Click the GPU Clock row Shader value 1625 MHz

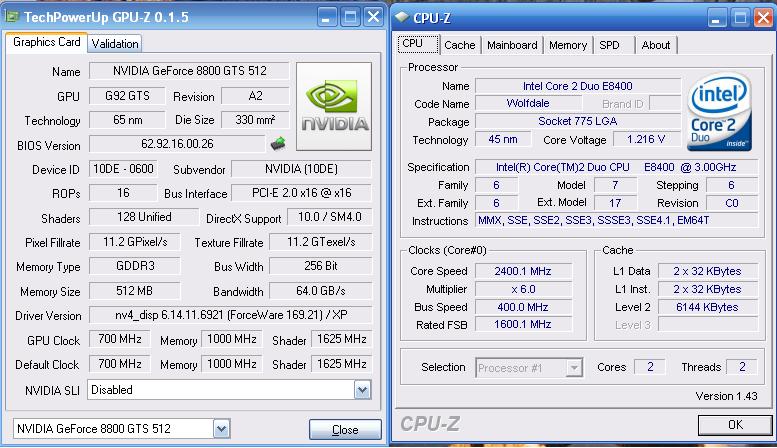click(341, 339)
